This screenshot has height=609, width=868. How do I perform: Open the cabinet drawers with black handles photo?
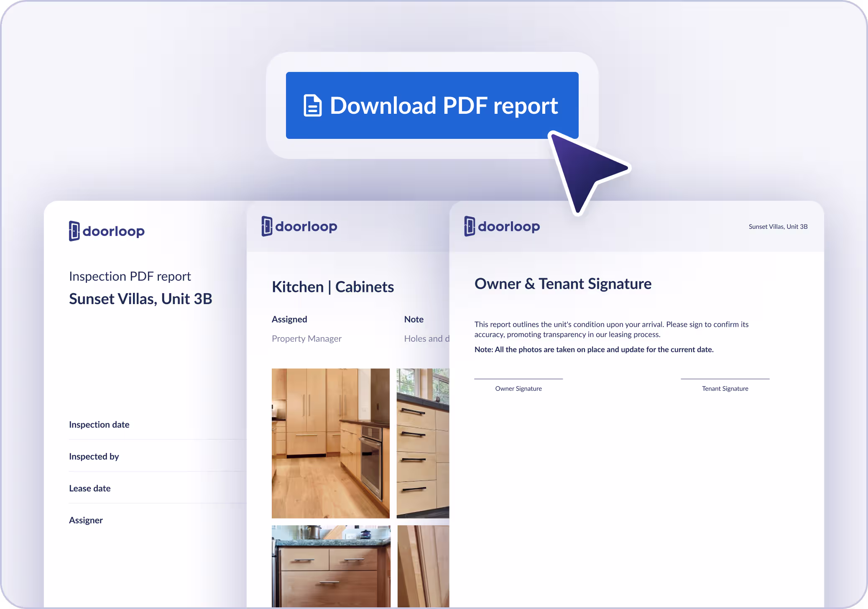[423, 443]
